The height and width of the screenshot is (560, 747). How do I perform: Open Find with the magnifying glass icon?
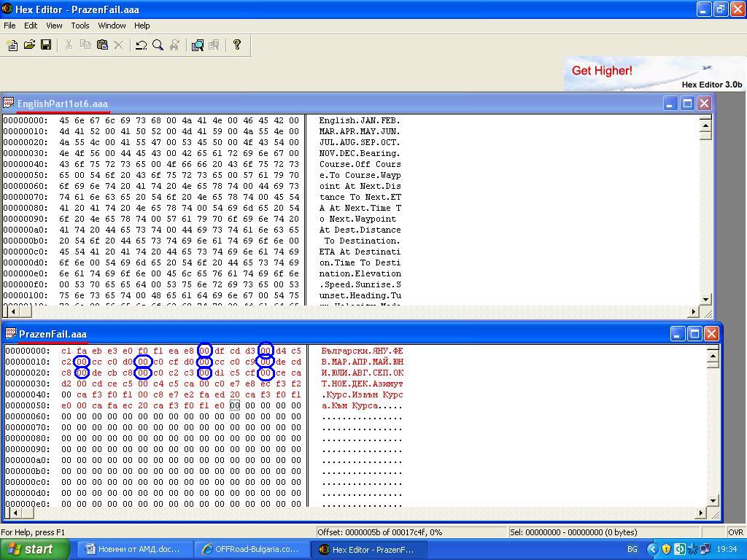point(158,45)
